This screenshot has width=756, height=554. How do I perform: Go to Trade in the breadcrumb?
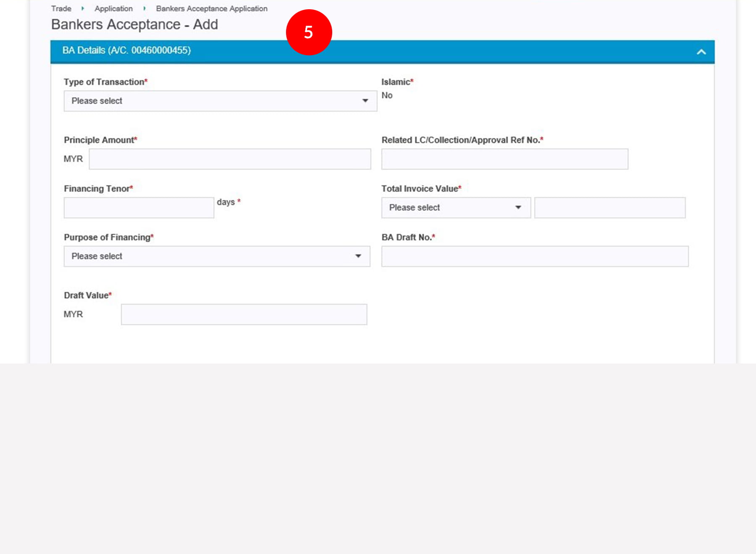(x=61, y=8)
